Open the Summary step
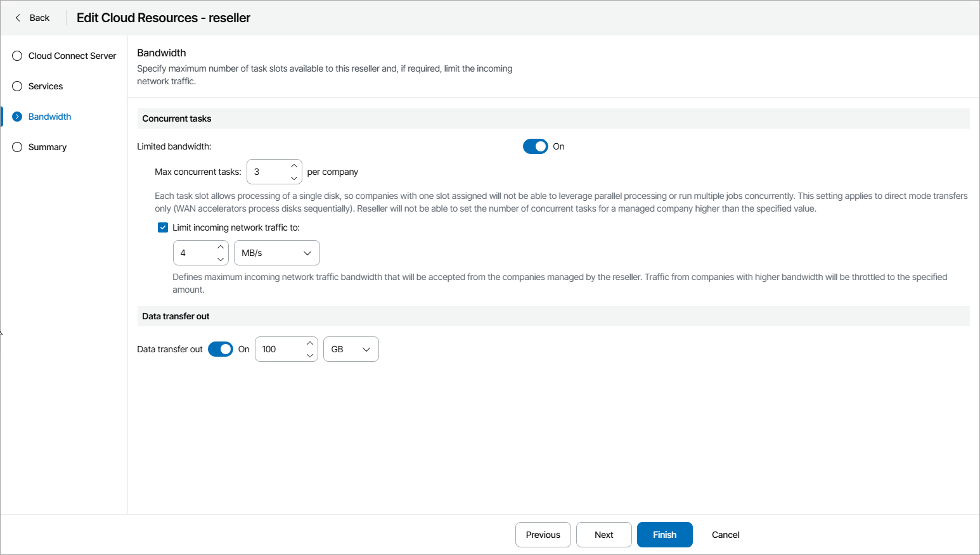The image size is (980, 555). click(48, 147)
